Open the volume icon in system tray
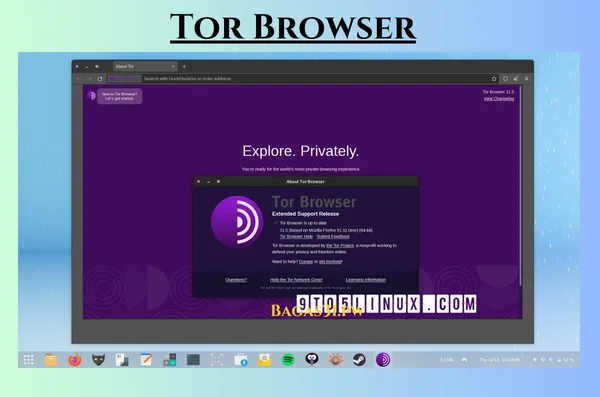Viewport: 600px width, 397px height. pos(551,360)
